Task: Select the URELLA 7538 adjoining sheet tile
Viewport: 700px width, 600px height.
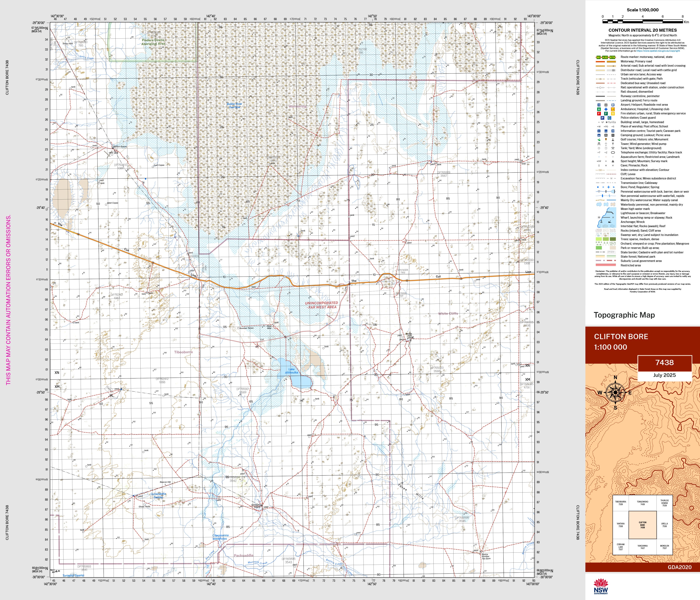Action: point(664,525)
